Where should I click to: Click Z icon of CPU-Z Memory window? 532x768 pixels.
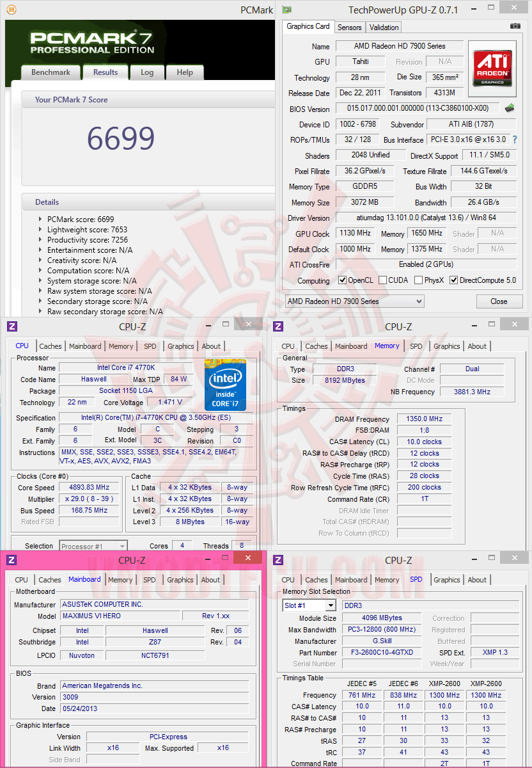[278, 326]
